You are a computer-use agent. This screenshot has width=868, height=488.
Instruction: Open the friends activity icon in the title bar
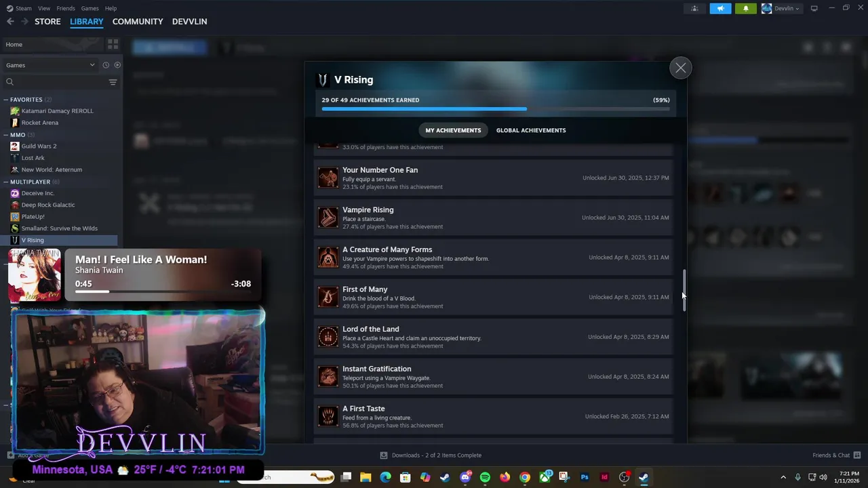tap(694, 8)
